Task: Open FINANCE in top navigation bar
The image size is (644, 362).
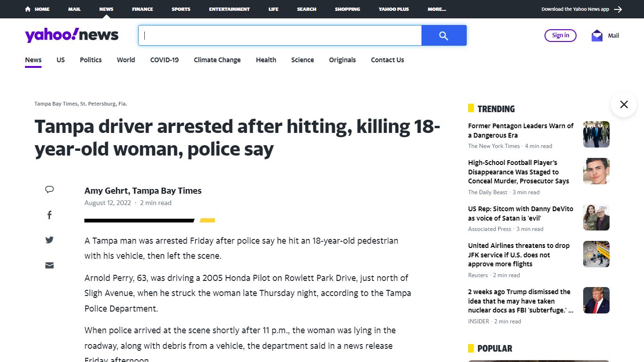Action: click(x=142, y=9)
